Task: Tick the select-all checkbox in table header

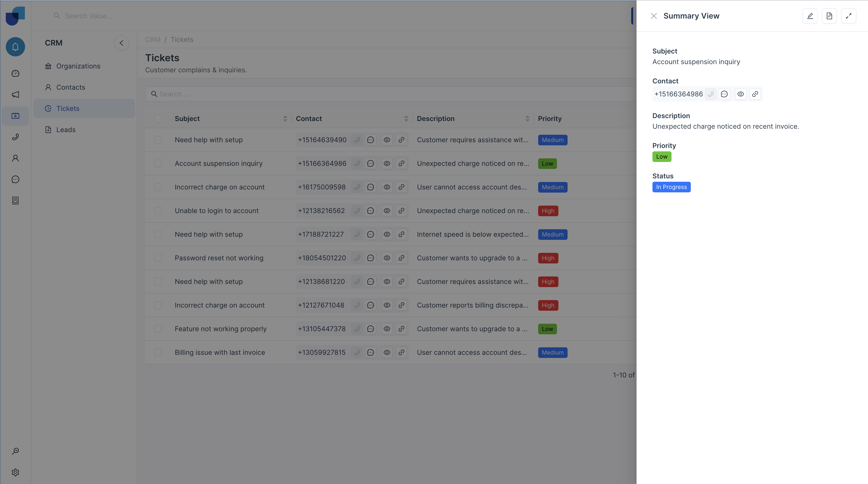Action: coord(158,119)
